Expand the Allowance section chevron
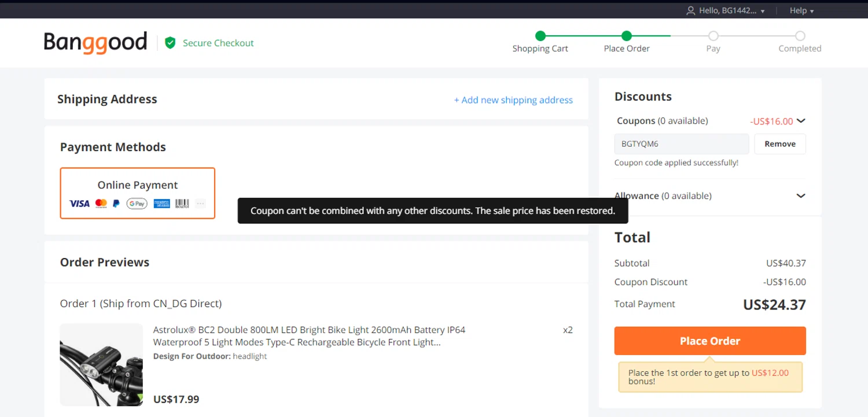 [801, 195]
